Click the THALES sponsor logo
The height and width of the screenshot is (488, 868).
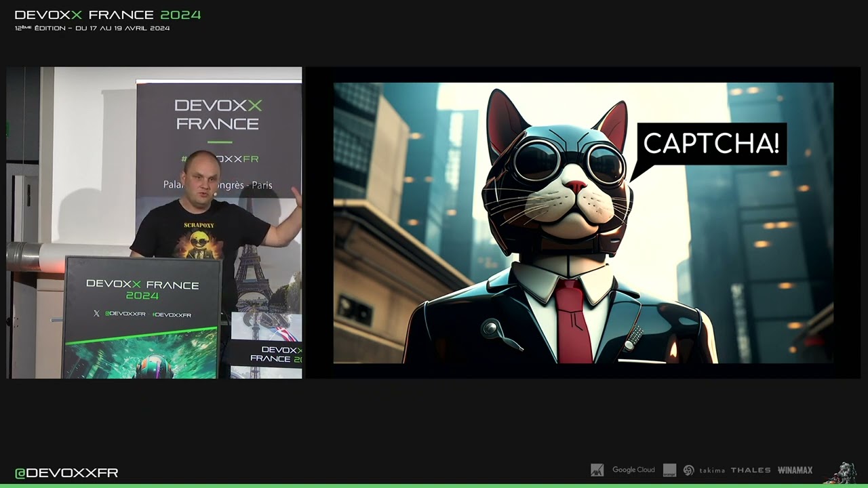point(751,470)
